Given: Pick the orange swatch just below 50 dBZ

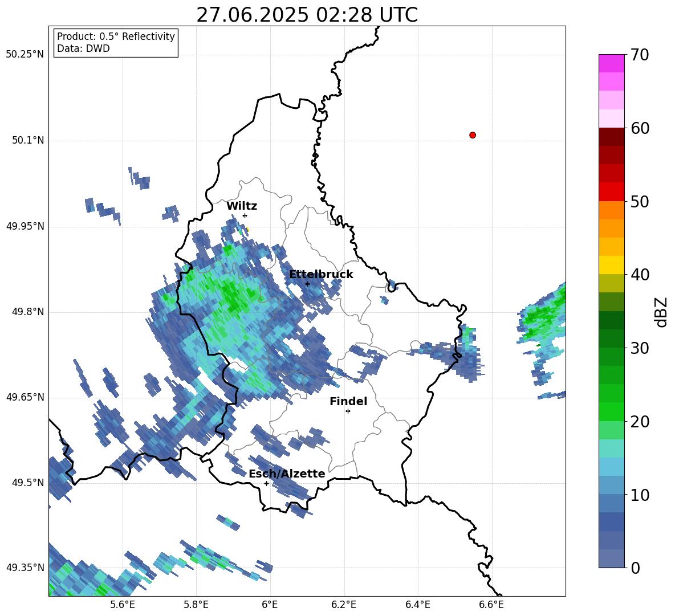Looking at the screenshot, I should [x=611, y=210].
